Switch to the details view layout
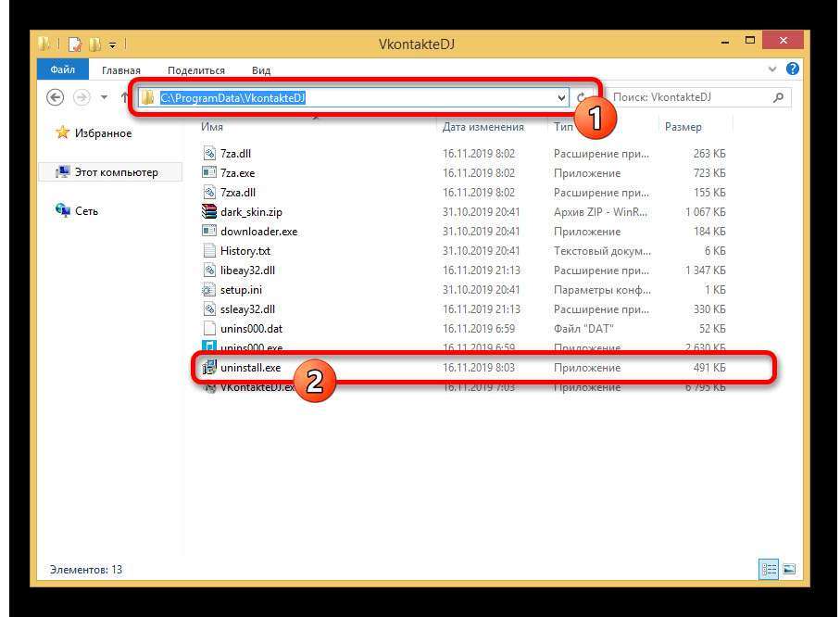The width and height of the screenshot is (840, 617). [x=769, y=570]
